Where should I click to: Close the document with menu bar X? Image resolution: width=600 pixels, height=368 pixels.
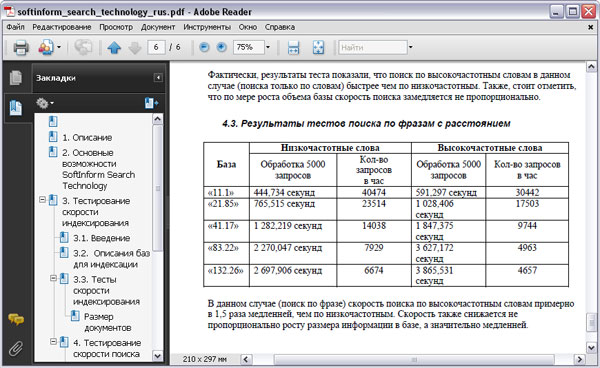coord(590,27)
